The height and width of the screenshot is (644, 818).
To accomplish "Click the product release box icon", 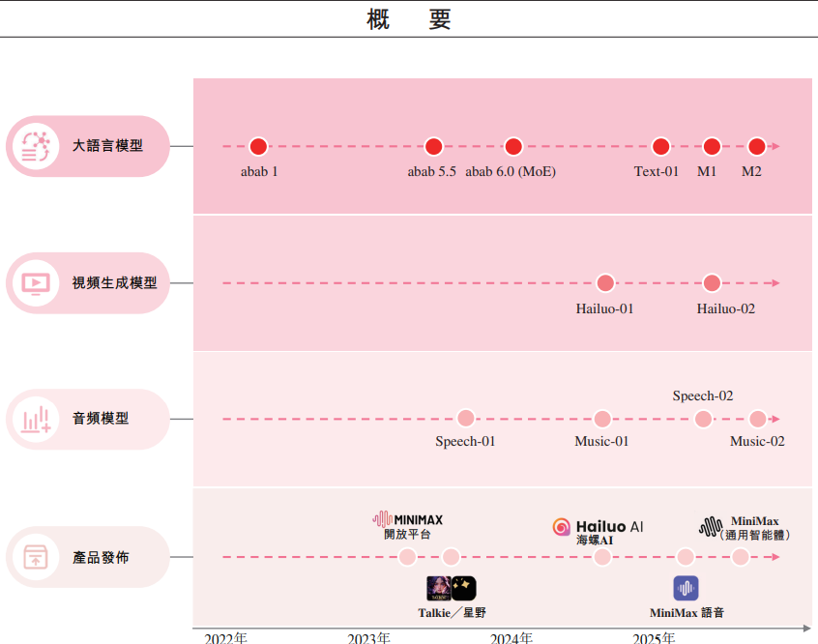I will point(36,557).
